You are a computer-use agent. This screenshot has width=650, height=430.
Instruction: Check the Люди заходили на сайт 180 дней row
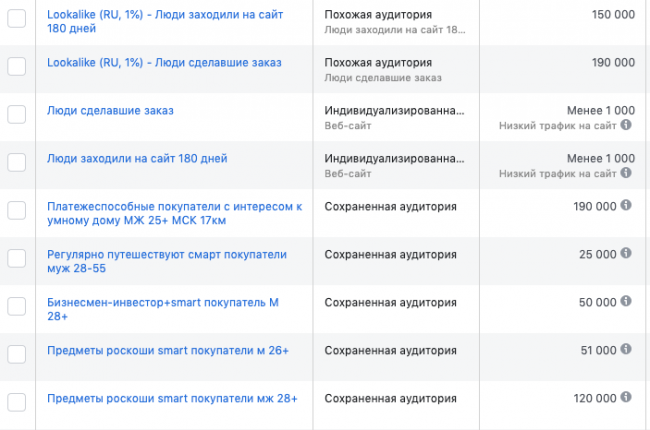pos(17,162)
